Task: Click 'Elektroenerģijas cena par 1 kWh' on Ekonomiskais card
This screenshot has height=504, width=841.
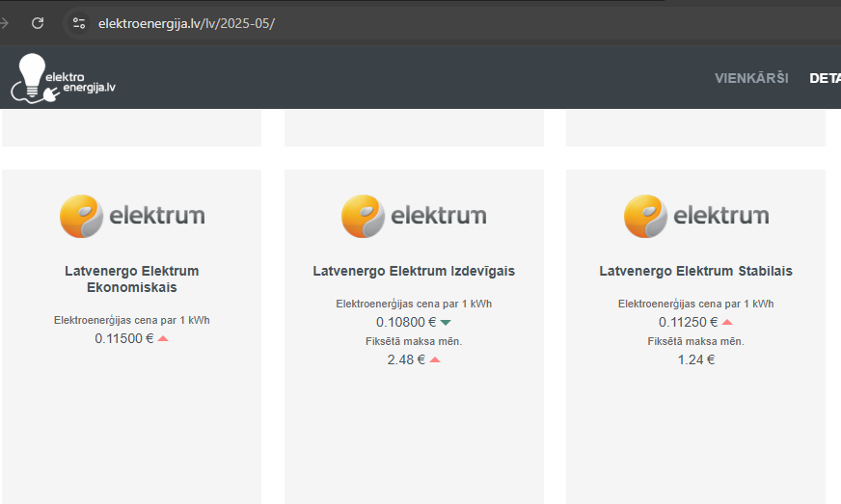Action: (132, 320)
